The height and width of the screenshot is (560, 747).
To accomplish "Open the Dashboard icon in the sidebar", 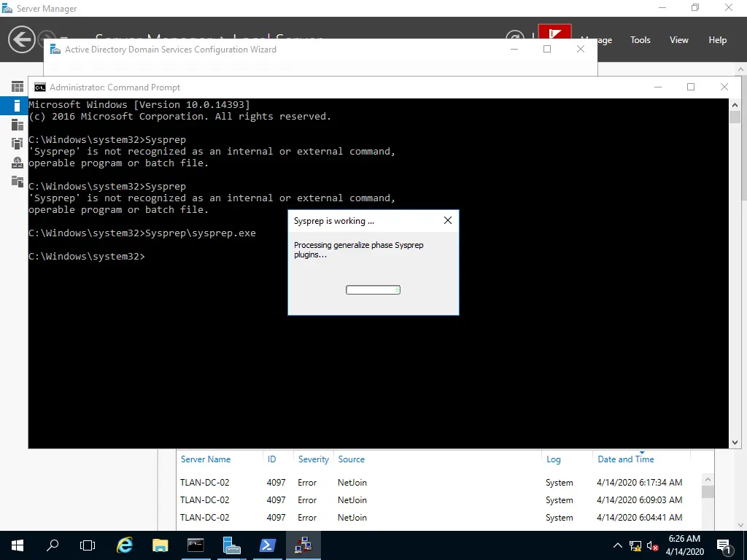I will click(18, 87).
